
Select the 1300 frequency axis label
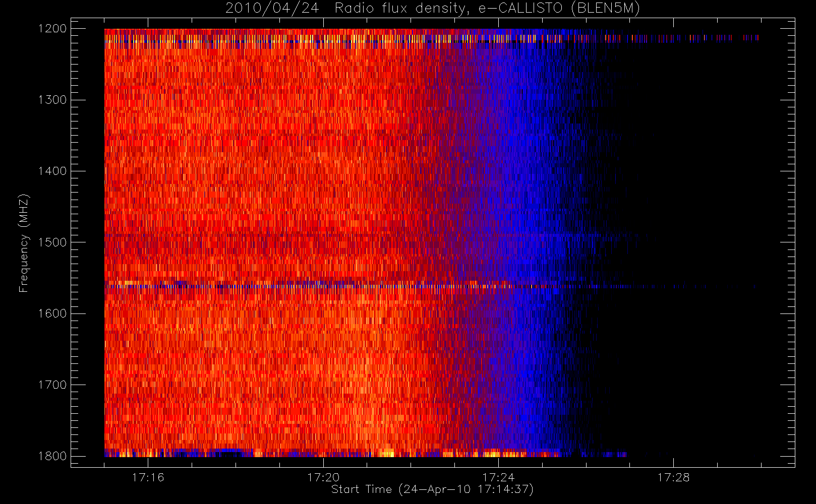point(52,100)
